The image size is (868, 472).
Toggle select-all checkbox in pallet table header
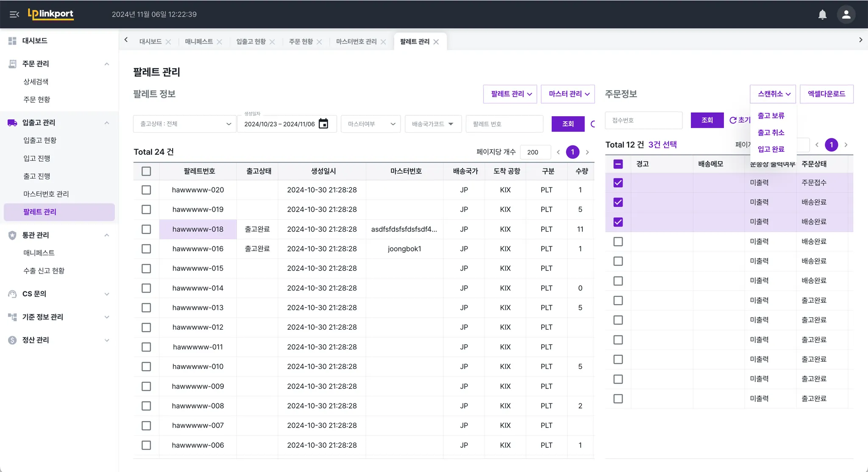[146, 171]
